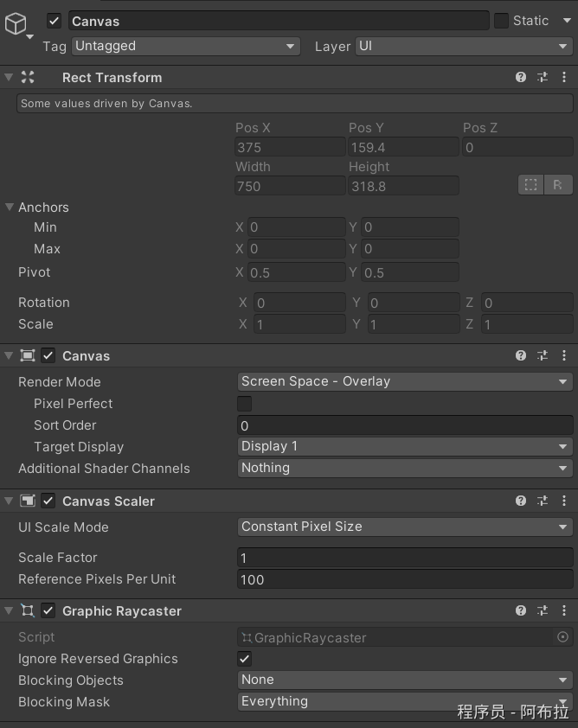Viewport: 578px width, 728px height.
Task: Collapse the Rect Transform component header
Action: point(10,77)
